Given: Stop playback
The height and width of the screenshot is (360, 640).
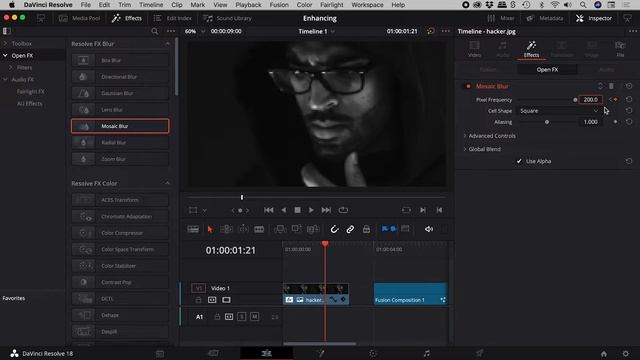Looking at the screenshot, I should tap(297, 210).
